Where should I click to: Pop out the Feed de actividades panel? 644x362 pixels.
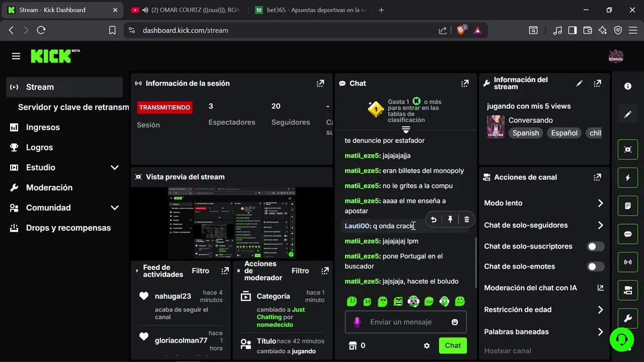225,271
